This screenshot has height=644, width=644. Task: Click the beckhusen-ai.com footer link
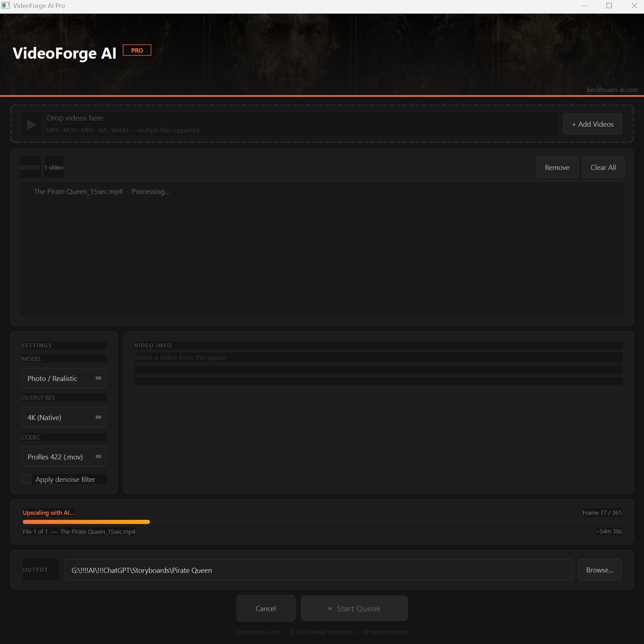(x=259, y=632)
